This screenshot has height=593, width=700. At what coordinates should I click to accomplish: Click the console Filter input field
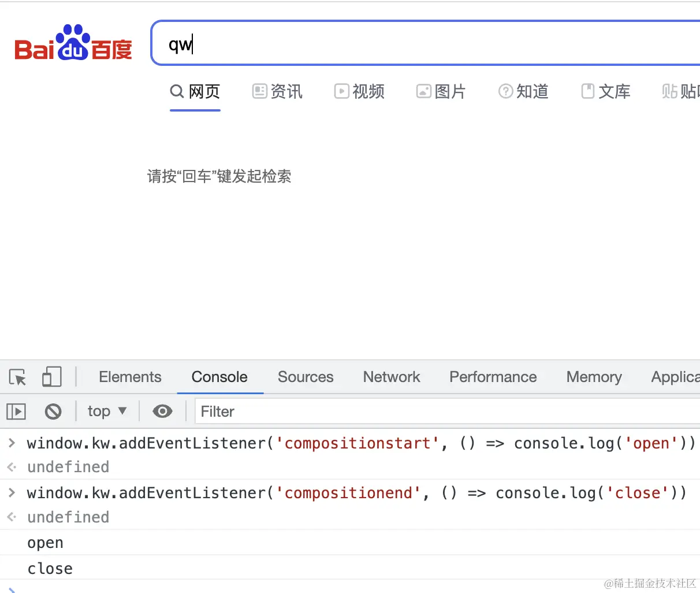tap(448, 412)
